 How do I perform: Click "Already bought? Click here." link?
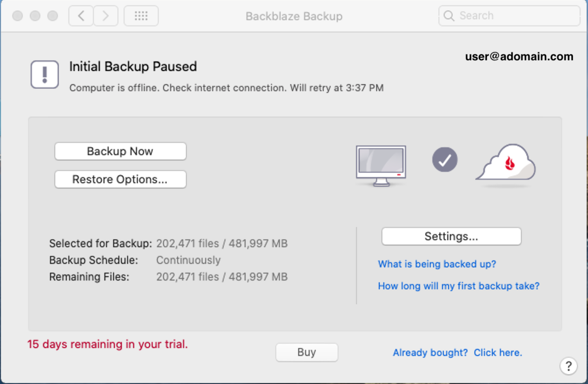[457, 352]
